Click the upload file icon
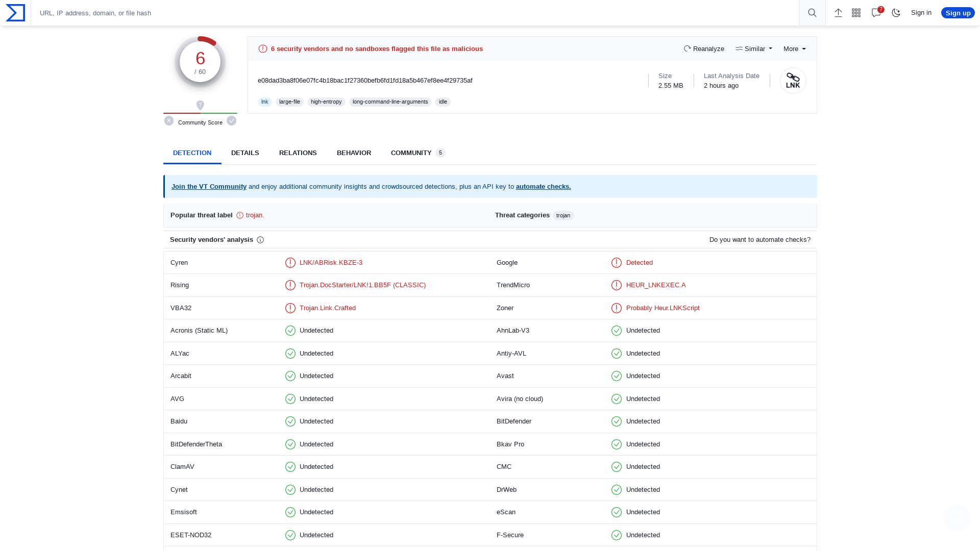 tap(838, 13)
